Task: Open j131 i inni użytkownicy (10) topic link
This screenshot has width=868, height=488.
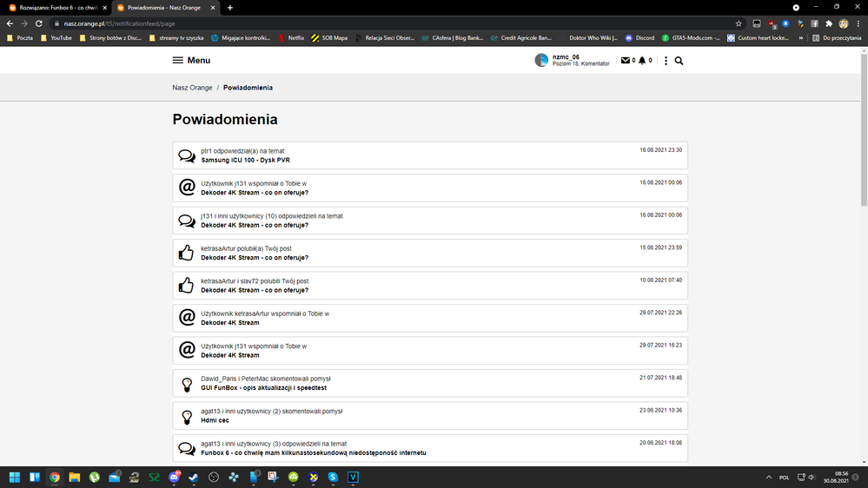Action: (x=255, y=225)
